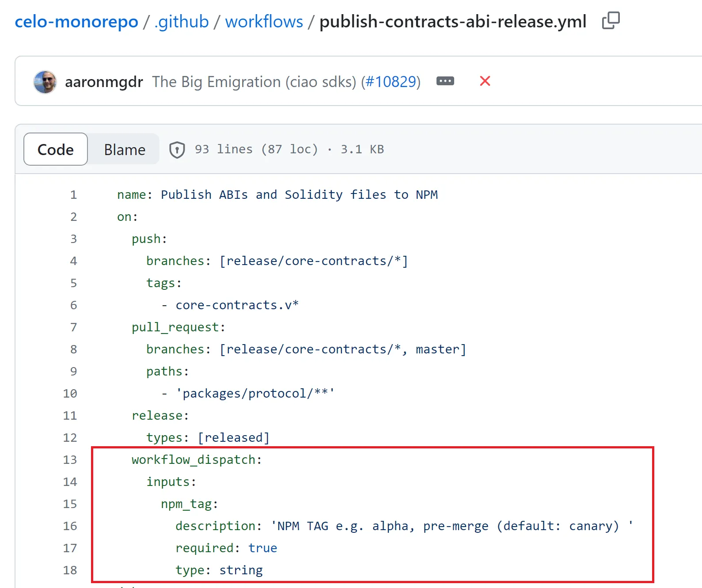This screenshot has height=588, width=702.
Task: Navigate to the workflows directory
Action: click(x=264, y=22)
